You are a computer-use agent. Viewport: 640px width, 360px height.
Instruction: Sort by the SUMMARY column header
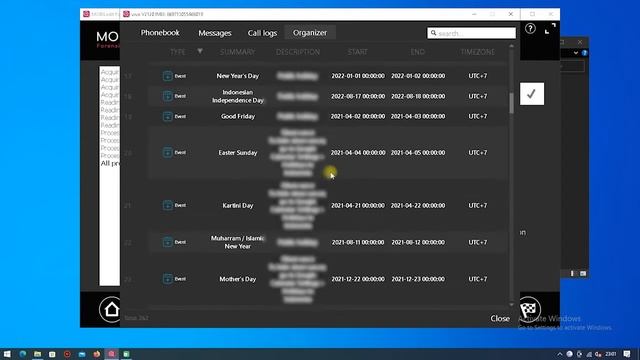pos(237,52)
